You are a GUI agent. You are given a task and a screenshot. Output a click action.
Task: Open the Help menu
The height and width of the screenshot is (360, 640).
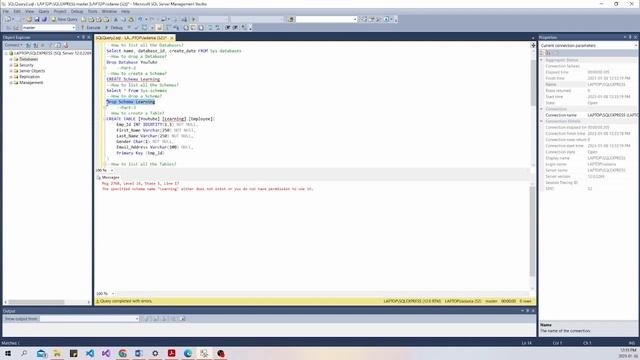pos(125,11)
